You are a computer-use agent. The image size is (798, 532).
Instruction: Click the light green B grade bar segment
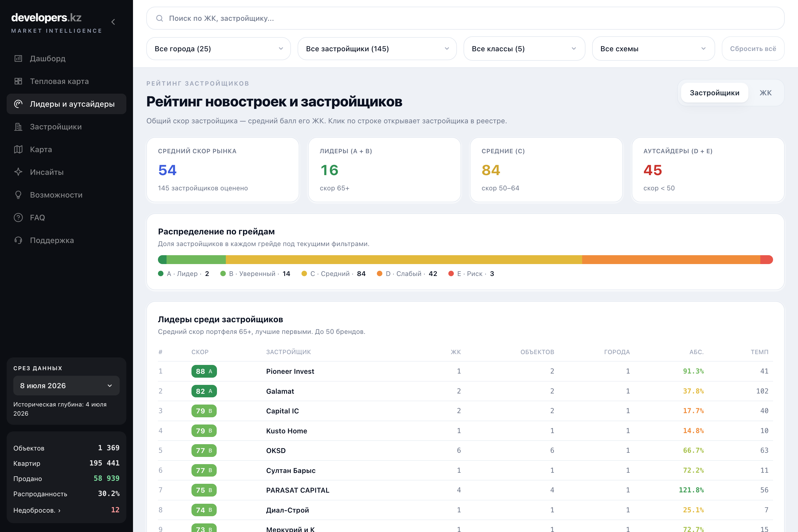coord(196,260)
